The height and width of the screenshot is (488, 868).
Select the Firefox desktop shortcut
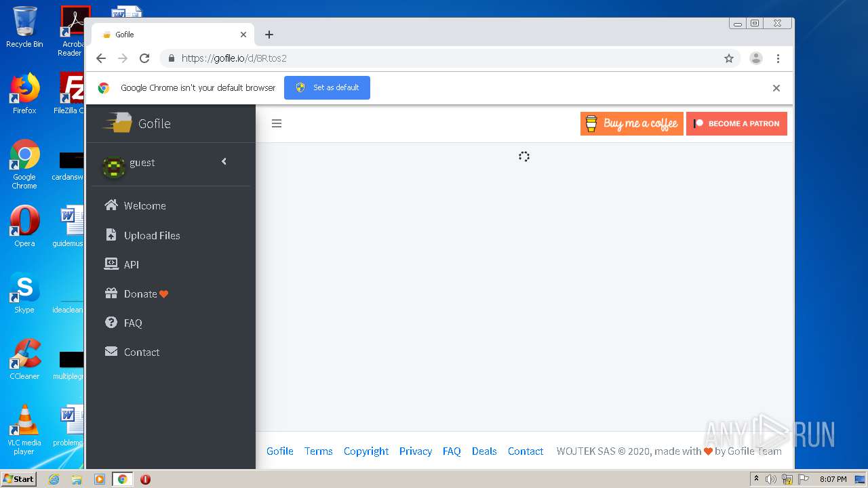click(x=24, y=94)
